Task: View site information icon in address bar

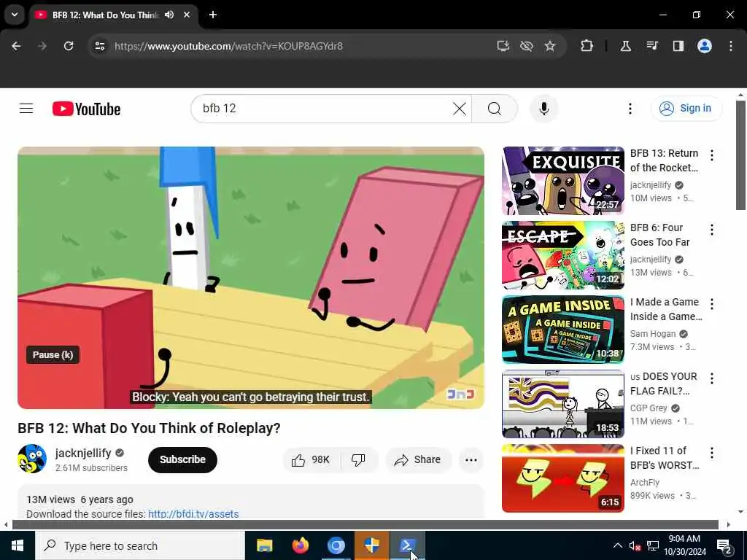Action: point(99,46)
